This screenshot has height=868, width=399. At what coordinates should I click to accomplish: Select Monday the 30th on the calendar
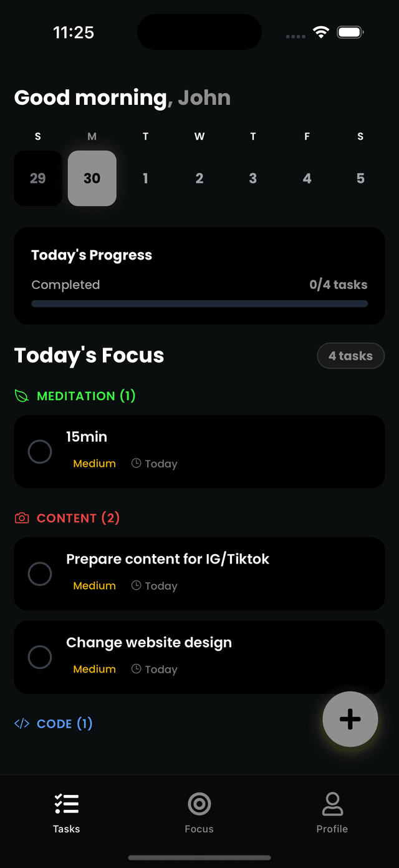(92, 178)
